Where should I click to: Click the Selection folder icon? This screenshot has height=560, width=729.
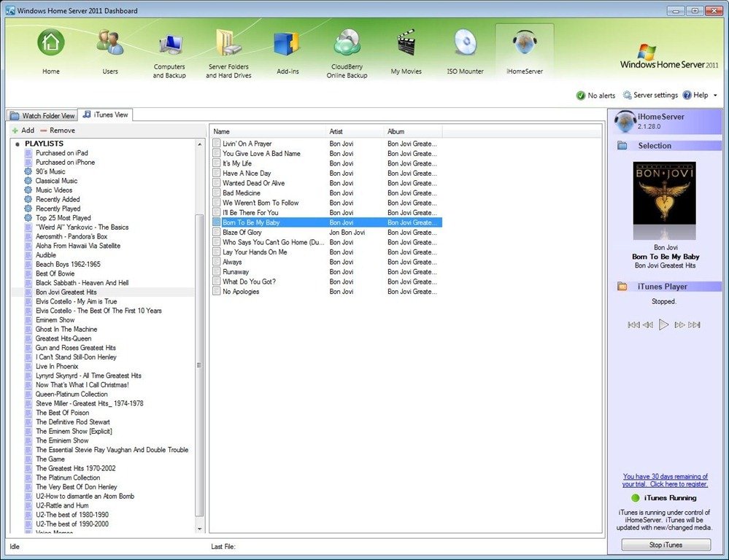[622, 145]
